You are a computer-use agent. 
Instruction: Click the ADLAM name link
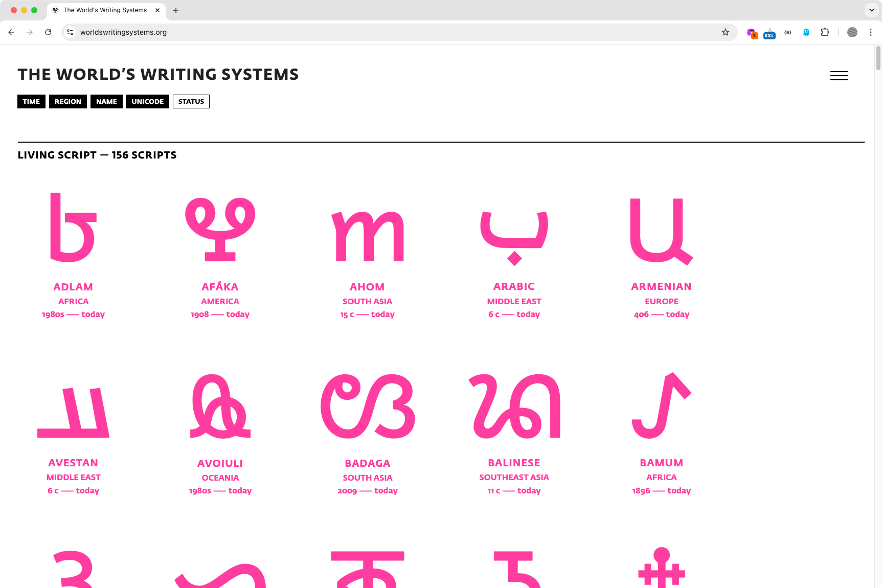point(73,287)
